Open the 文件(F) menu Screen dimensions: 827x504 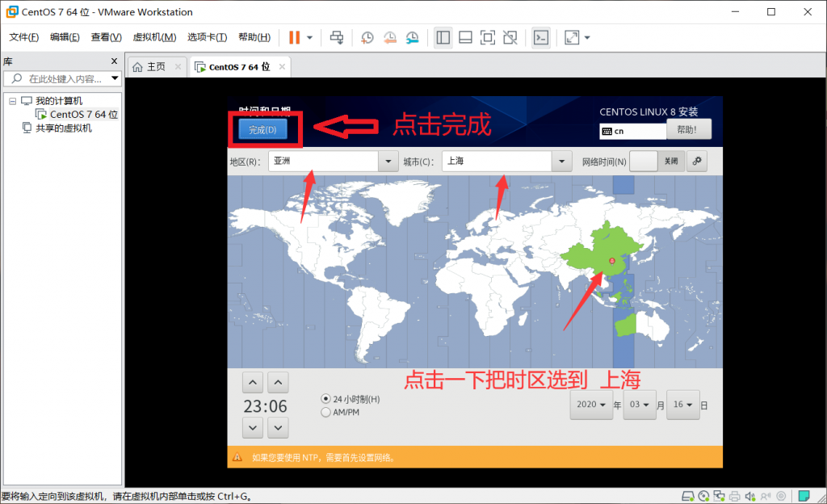[x=23, y=37]
